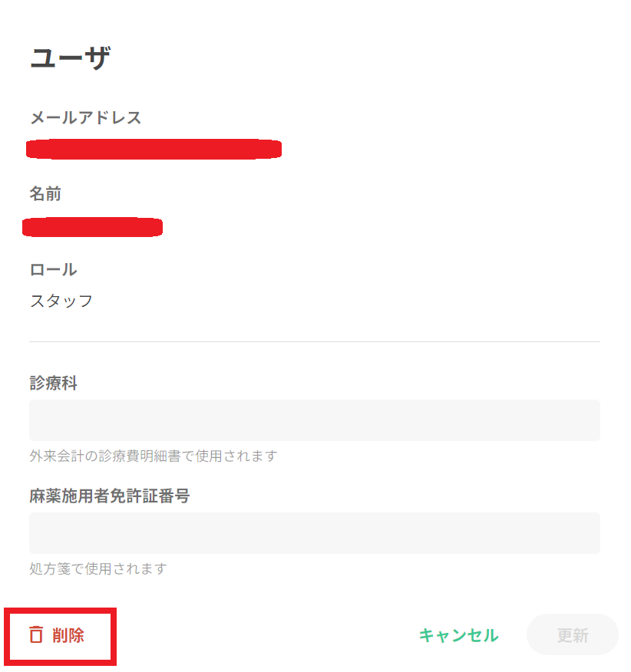The width and height of the screenshot is (631, 672).
Task: Focus the 診療科 input field
Action: (x=314, y=420)
